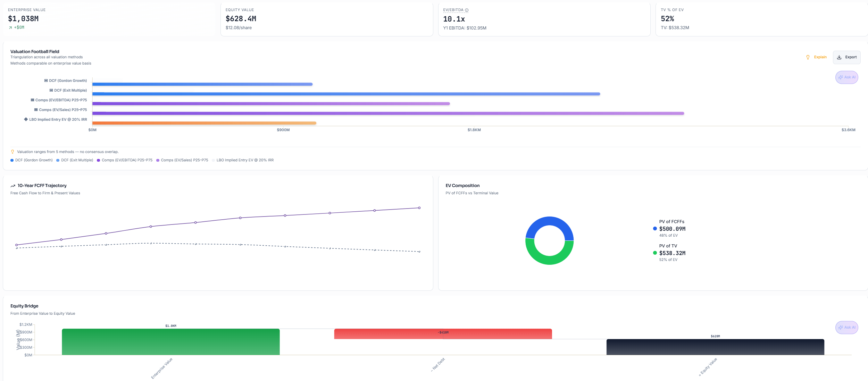868x381 pixels.
Task: Toggle the Comps (EV/EBITDA) P25–P75 legend entry
Action: point(125,160)
